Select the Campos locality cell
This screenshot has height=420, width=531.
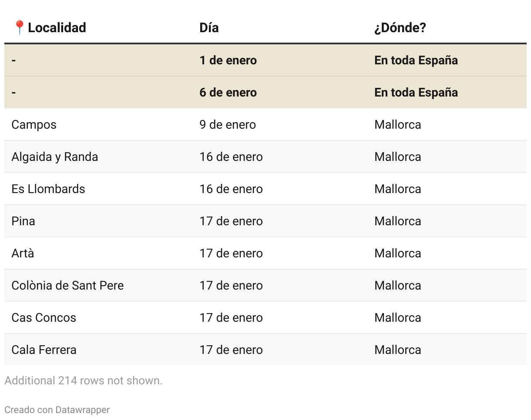coord(34,125)
